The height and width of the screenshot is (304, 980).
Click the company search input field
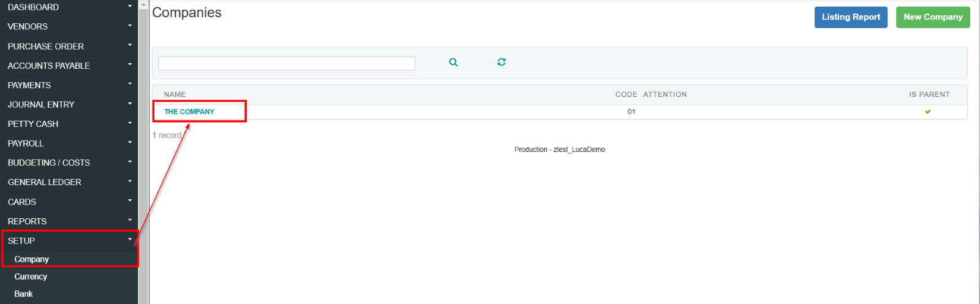coord(287,63)
